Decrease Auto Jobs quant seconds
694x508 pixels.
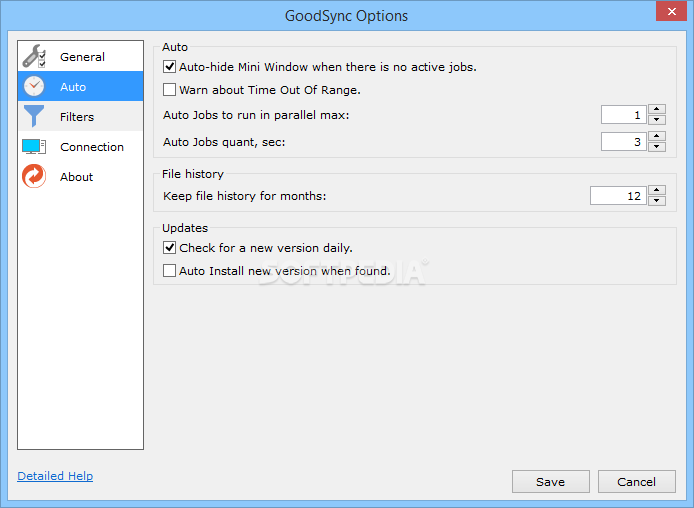(657, 146)
